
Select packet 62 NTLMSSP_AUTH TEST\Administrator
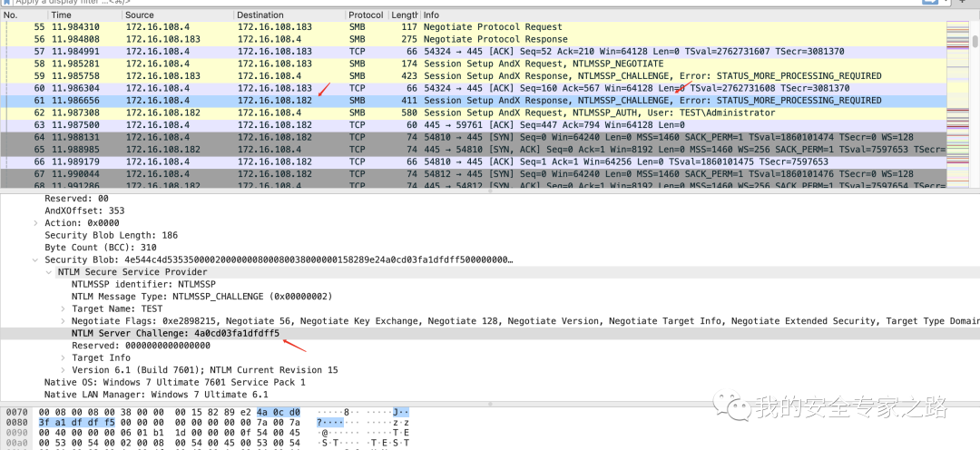pos(473,112)
